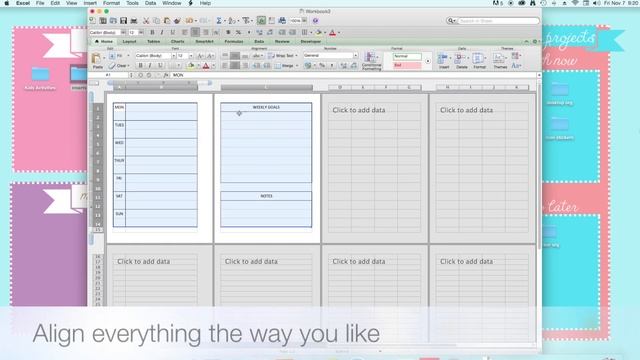Click the Increase Font Size icon

[200, 56]
